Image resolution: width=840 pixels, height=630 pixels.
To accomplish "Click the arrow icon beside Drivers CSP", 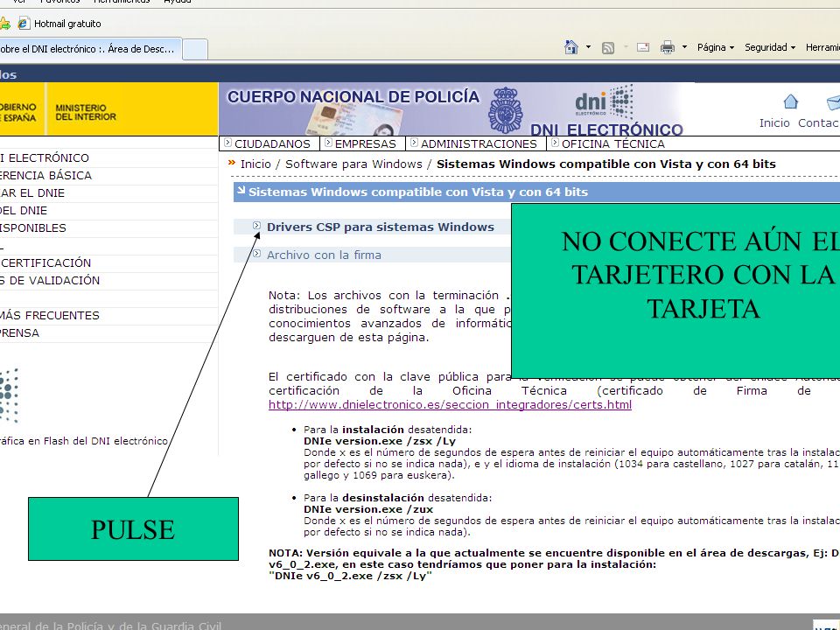I will click(257, 226).
